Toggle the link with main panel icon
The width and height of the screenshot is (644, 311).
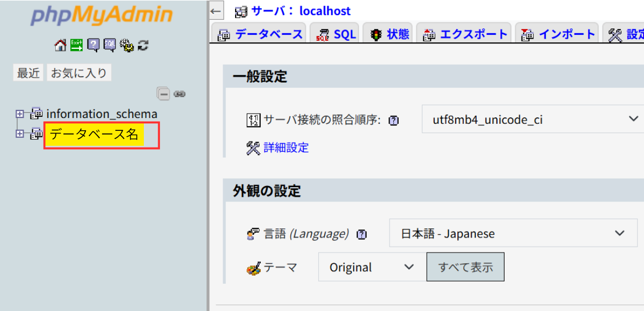tap(180, 94)
